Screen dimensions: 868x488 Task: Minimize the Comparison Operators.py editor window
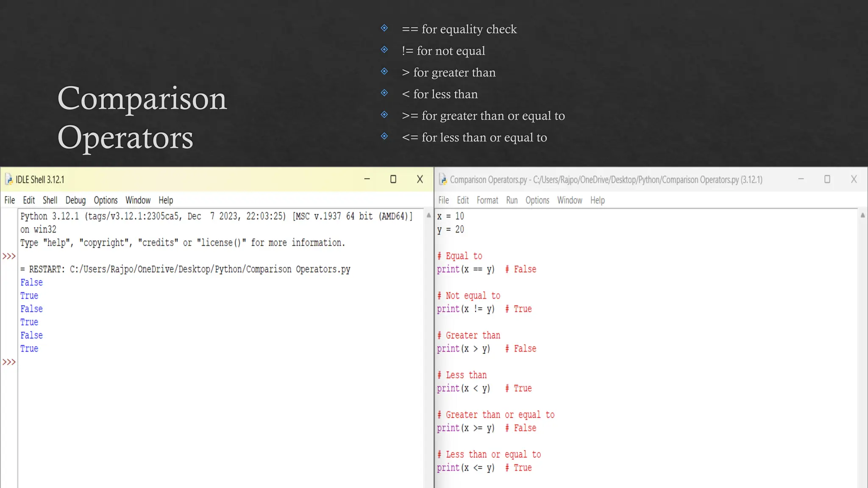[x=801, y=179]
